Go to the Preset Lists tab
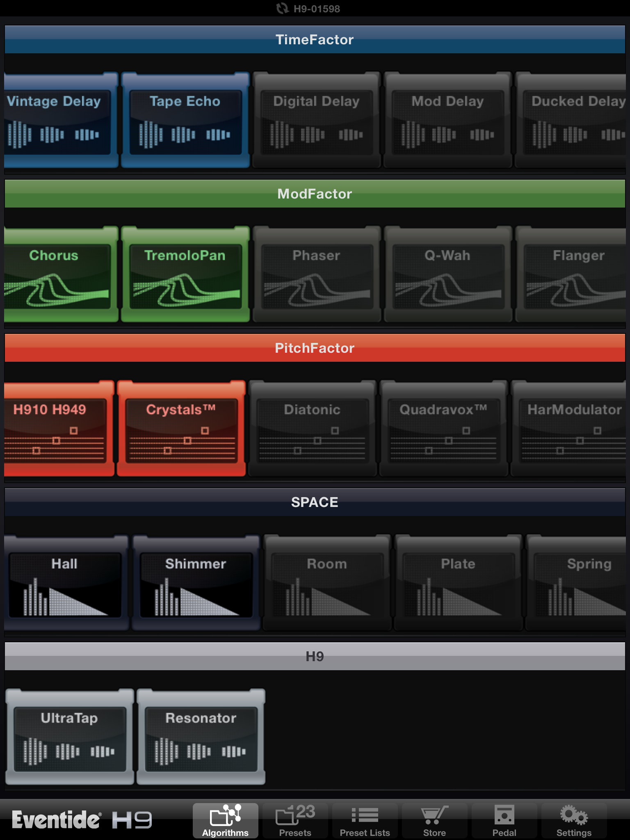The height and width of the screenshot is (840, 630). click(365, 821)
